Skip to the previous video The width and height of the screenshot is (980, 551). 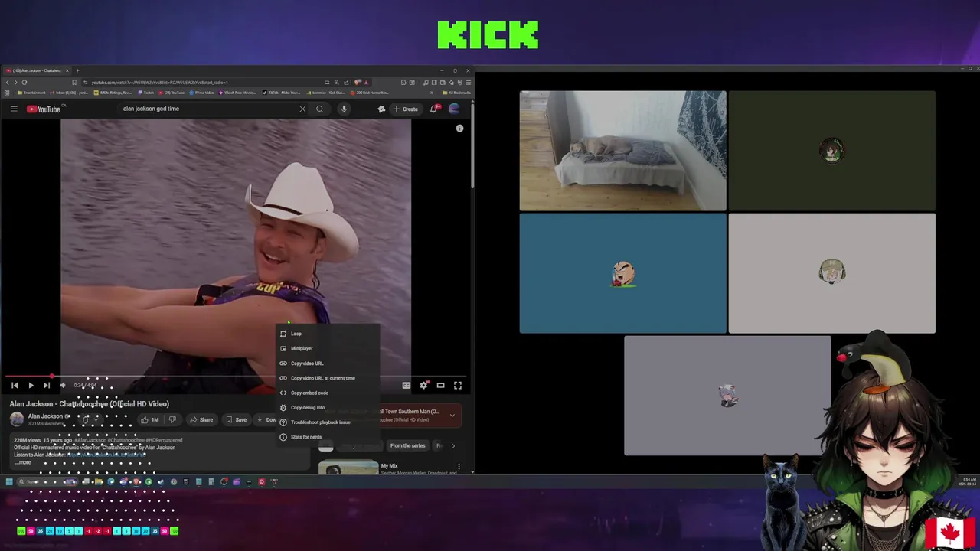[15, 386]
